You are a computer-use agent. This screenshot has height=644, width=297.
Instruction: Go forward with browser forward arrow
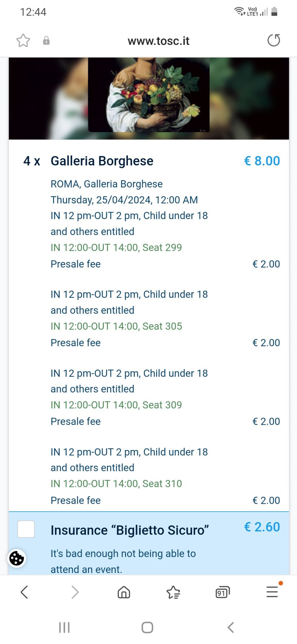[74, 592]
